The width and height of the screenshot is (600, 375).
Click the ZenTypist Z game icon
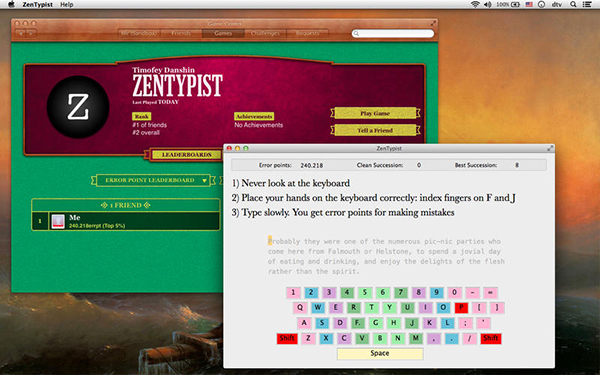[78, 107]
